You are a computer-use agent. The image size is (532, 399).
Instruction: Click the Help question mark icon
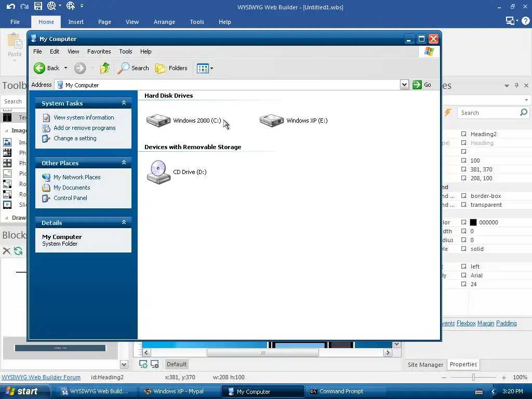(526, 21)
